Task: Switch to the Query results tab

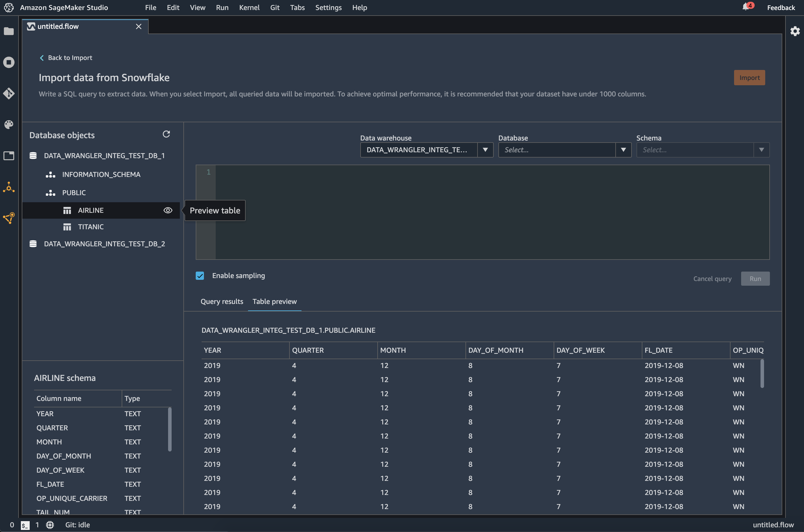Action: [222, 301]
